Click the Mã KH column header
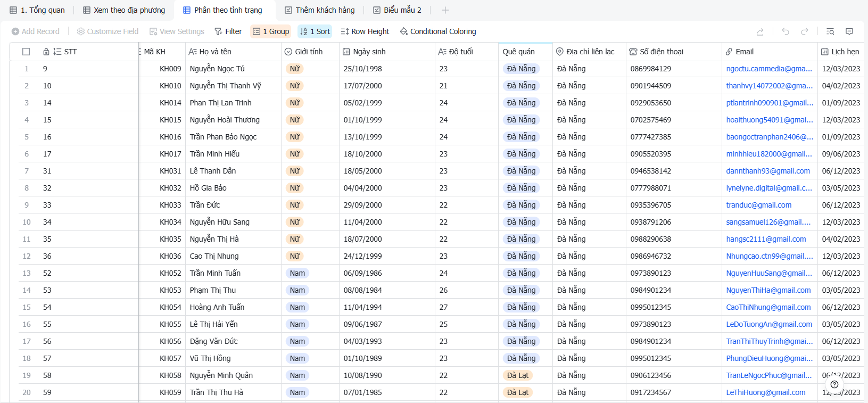Viewport: 868px width, 403px height. click(162, 52)
